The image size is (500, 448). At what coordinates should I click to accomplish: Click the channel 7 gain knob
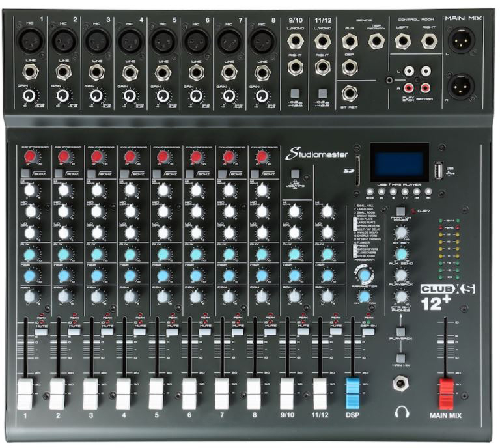(229, 95)
